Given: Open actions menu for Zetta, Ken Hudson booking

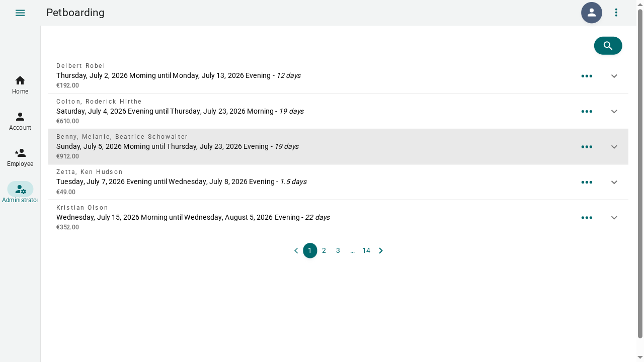Looking at the screenshot, I should (x=587, y=182).
